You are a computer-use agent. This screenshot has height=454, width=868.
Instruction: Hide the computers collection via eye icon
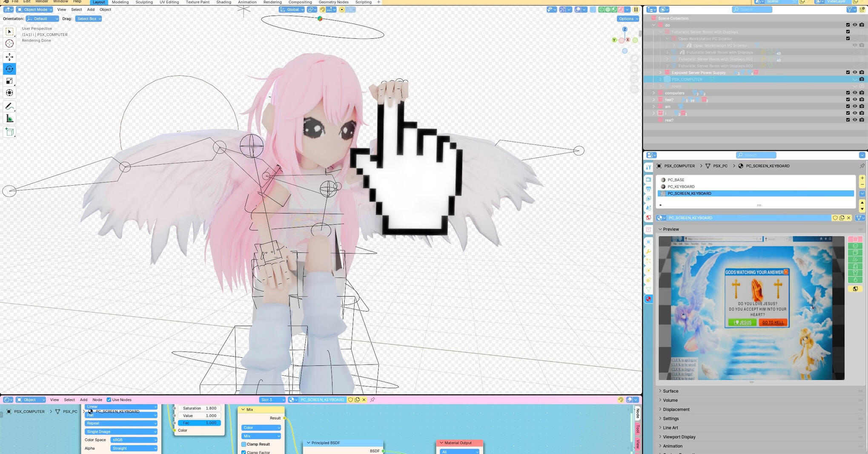pos(854,93)
